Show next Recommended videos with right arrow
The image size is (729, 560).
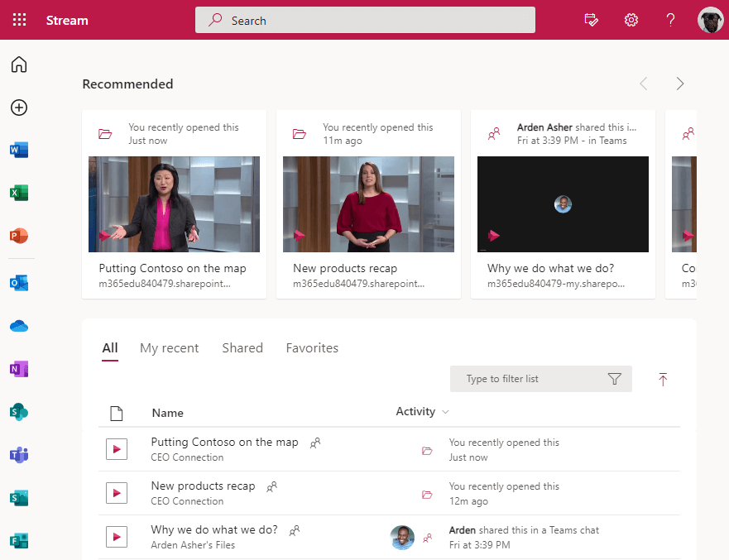click(679, 83)
